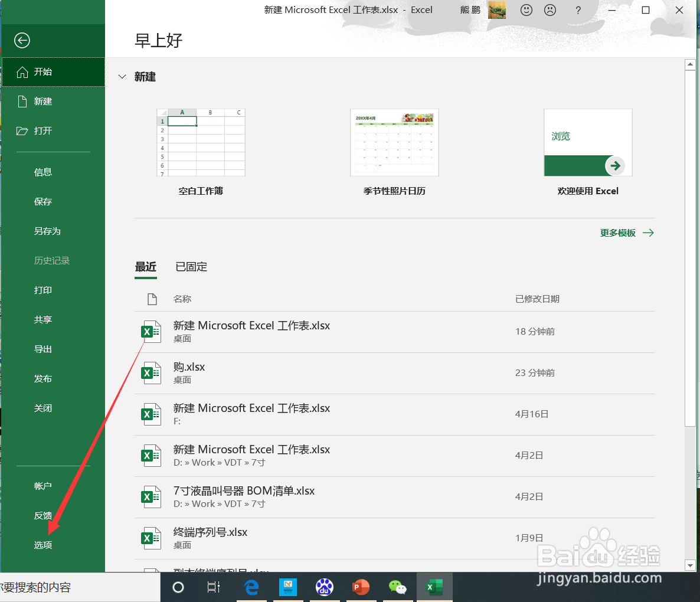Click the scrollbar up arrow
Screen dimensions: 700x602
690,65
